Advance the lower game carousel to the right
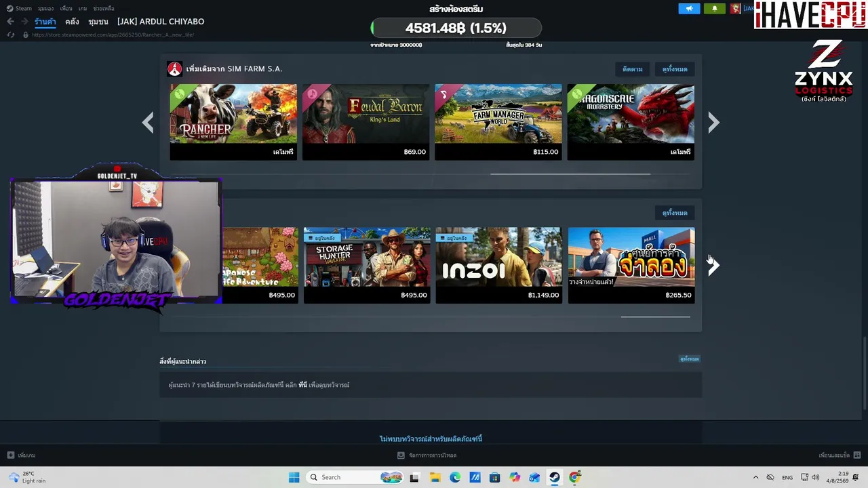The image size is (868, 488). 713,266
